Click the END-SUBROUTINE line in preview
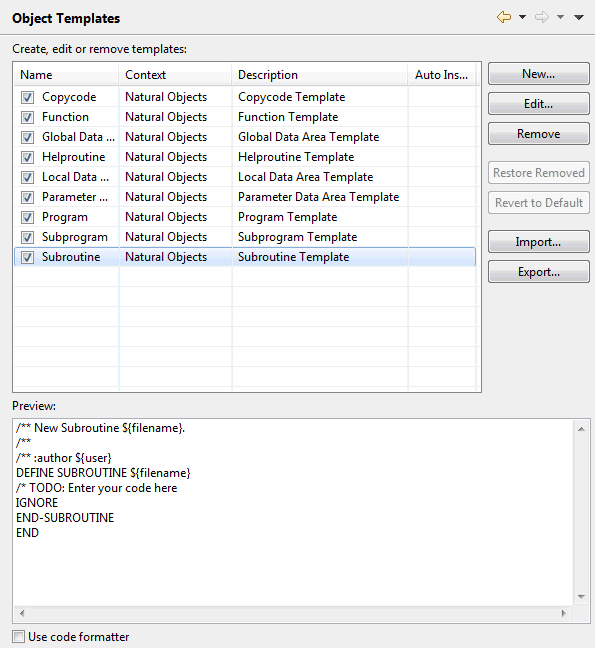Viewport: 595px width, 648px height. coord(65,518)
